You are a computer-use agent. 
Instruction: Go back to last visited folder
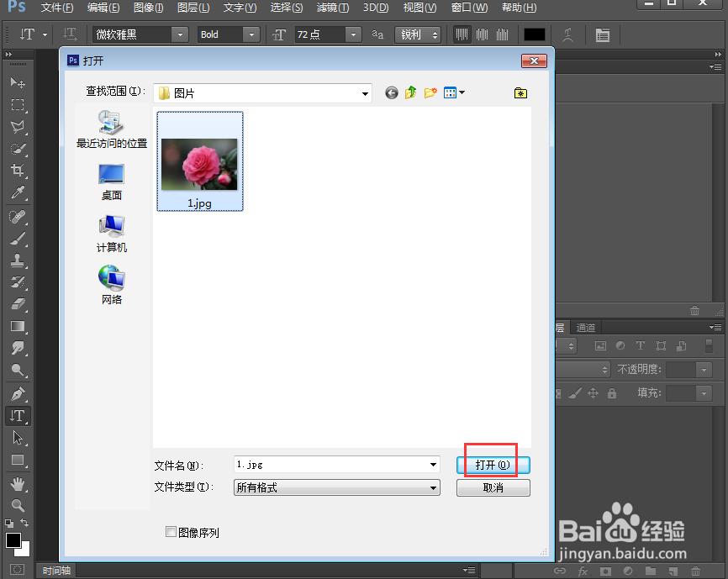(x=392, y=93)
